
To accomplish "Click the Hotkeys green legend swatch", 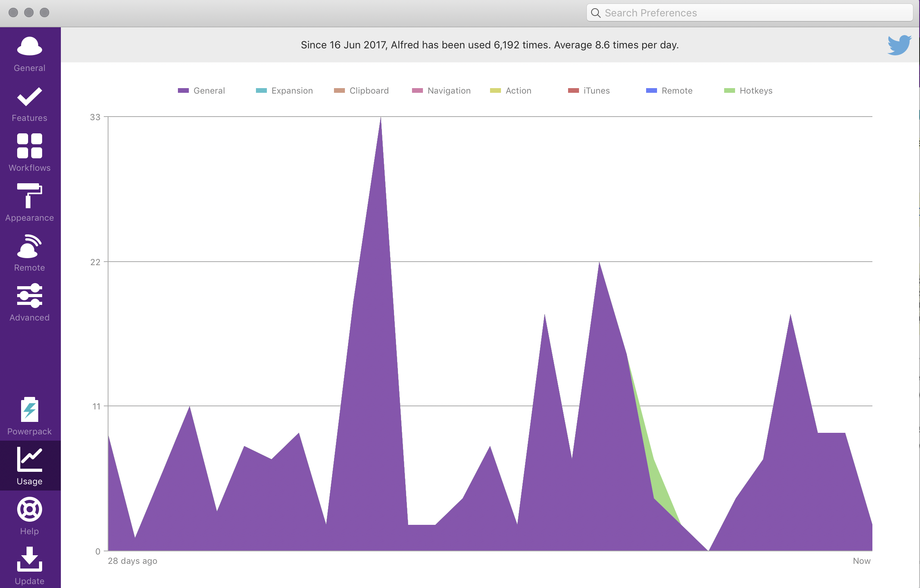I will (730, 90).
